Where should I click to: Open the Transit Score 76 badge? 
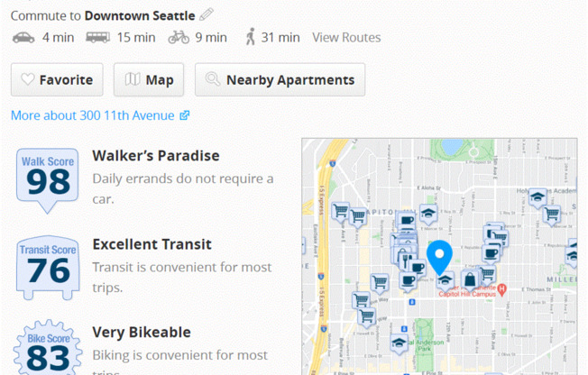click(48, 268)
